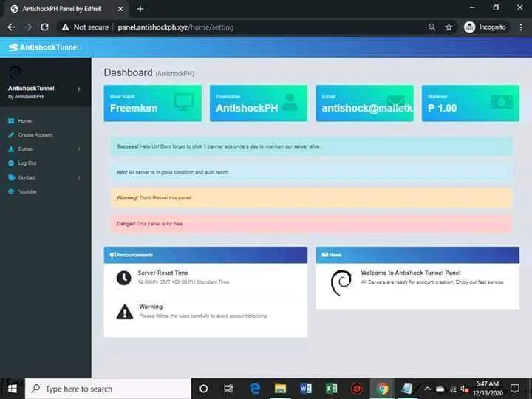Viewport: 532px width, 399px height.
Task: Show hidden system tray icons
Action: pyautogui.click(x=428, y=389)
